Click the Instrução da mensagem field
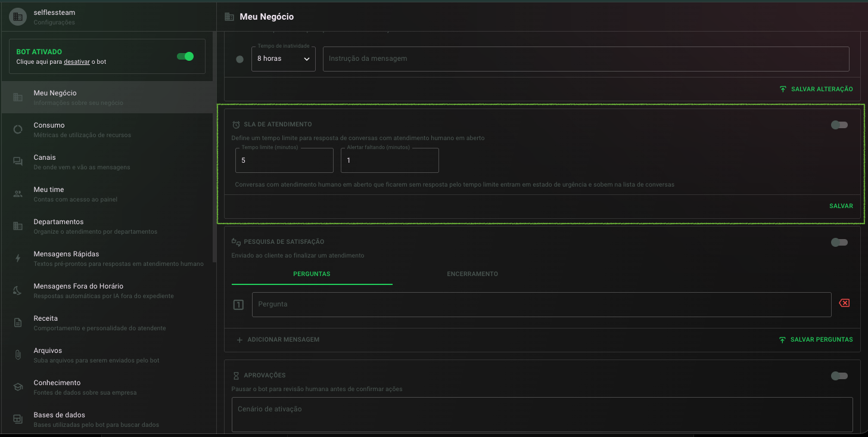Viewport: 868px width, 437px height. 586,58
